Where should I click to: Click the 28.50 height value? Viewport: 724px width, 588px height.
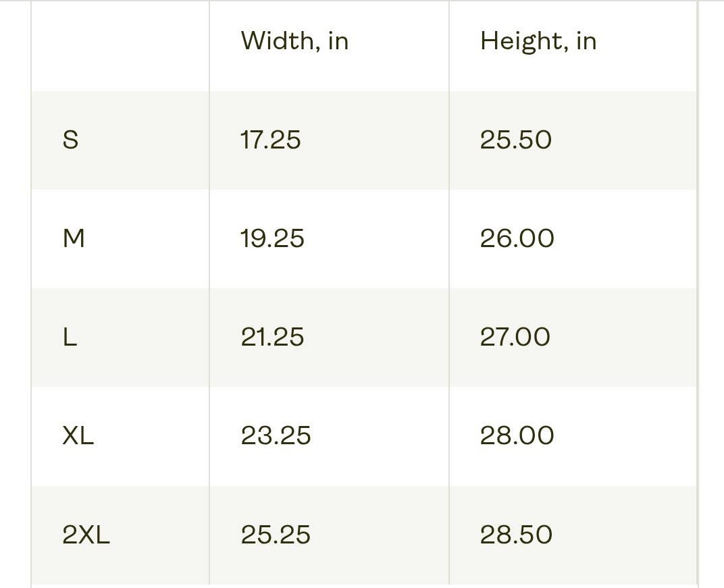(x=516, y=535)
